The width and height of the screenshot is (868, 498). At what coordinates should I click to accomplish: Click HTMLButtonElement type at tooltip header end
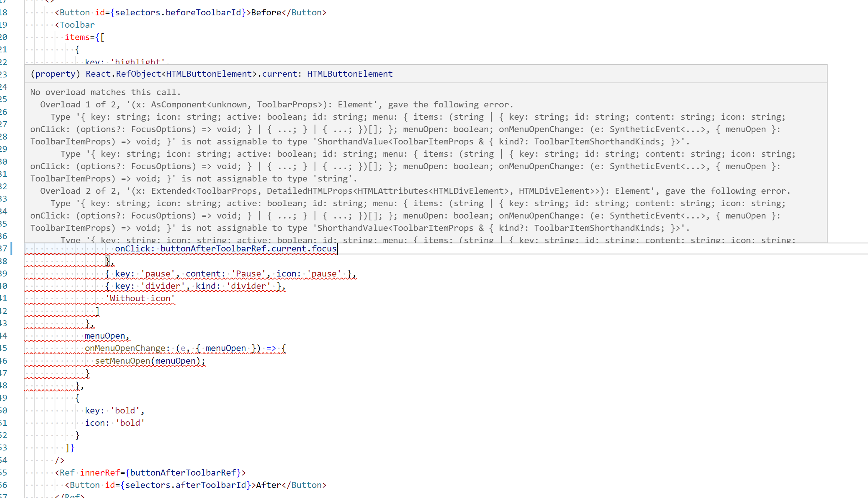click(349, 74)
